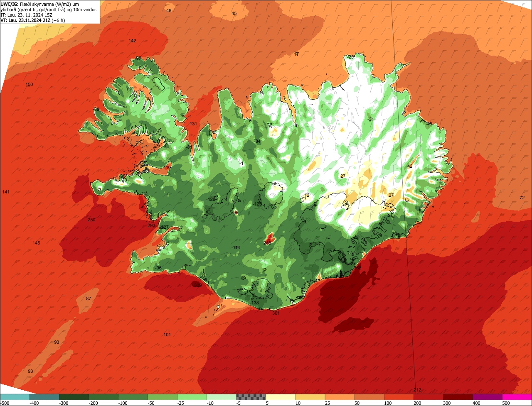Click the -100 to -50 green legend swatch
The image size is (532, 406).
click(x=133, y=397)
